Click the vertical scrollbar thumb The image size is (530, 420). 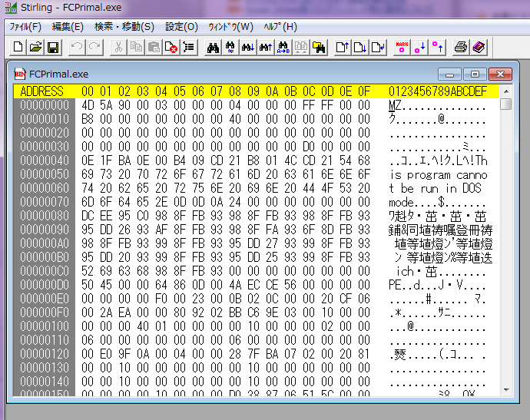click(x=506, y=104)
